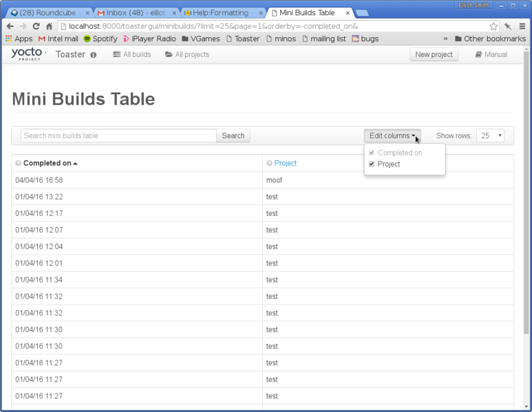Click the New project button
Screen dimensions: 532x412
(x=434, y=54)
